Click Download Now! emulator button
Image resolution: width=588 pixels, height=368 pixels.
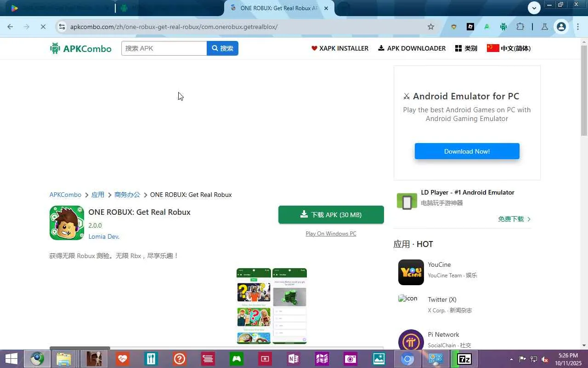tap(467, 151)
